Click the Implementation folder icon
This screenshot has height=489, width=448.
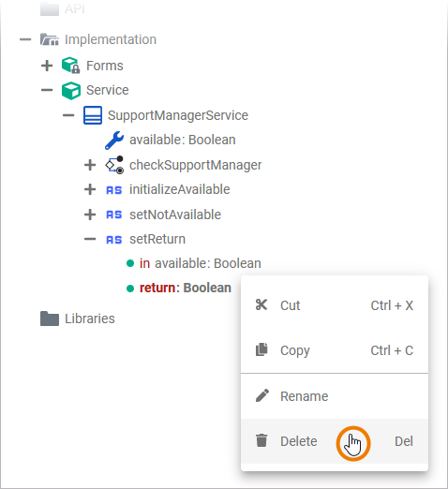click(50, 39)
